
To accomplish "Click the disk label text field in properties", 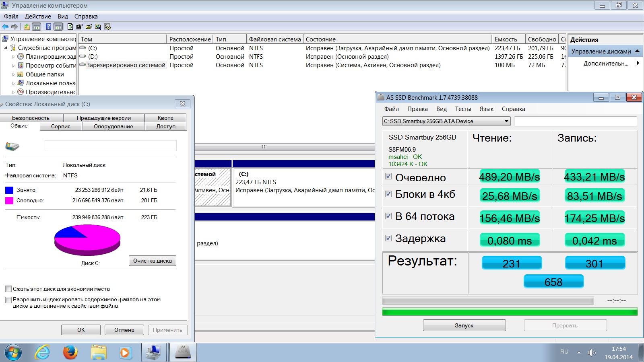I will [110, 146].
